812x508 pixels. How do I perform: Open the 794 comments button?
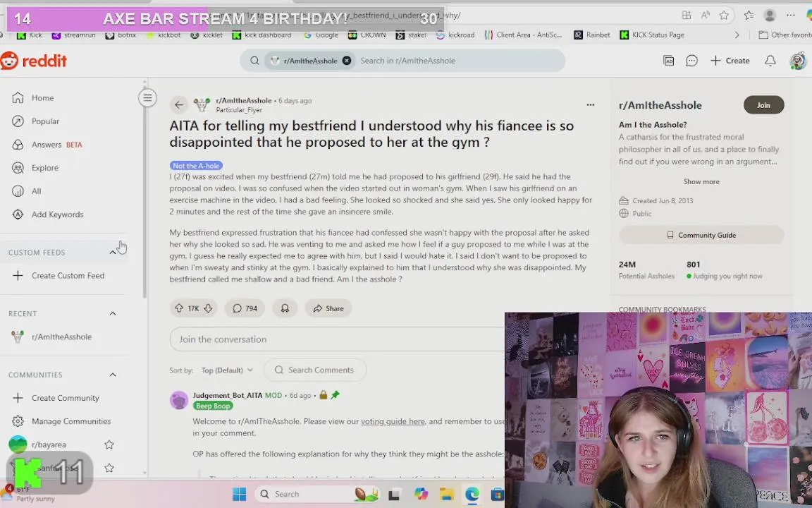(x=245, y=308)
